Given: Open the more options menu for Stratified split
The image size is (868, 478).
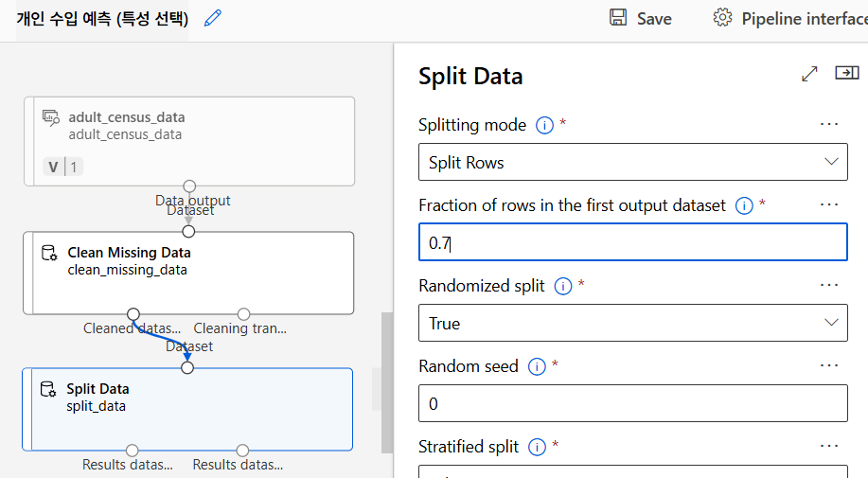Looking at the screenshot, I should 829,446.
